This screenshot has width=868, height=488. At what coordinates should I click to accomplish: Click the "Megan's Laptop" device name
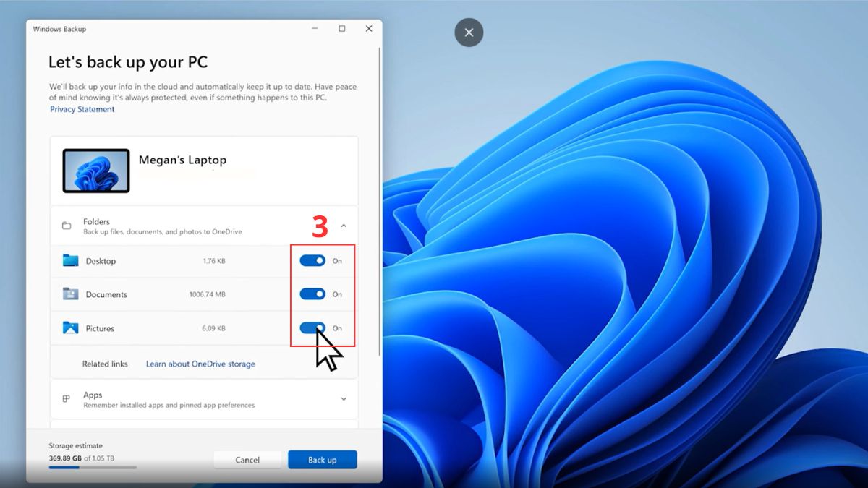coord(182,160)
